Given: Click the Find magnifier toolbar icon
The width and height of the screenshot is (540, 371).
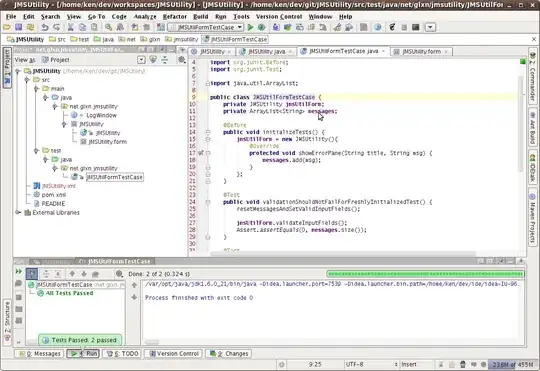Looking at the screenshot, I should tap(108, 27).
